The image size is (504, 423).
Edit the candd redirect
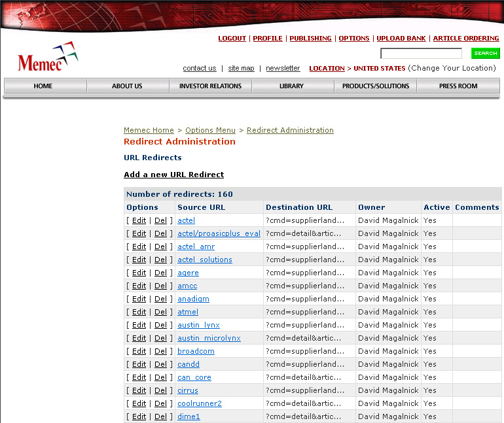[139, 364]
